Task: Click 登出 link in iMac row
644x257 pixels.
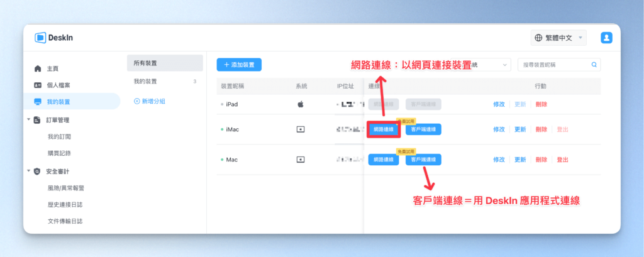Action: [x=563, y=129]
